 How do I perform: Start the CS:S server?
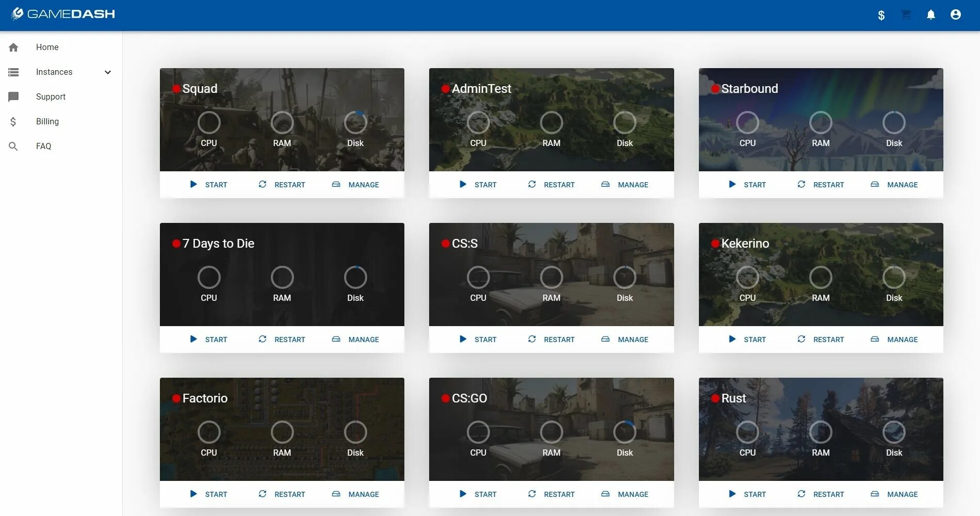pyautogui.click(x=478, y=340)
